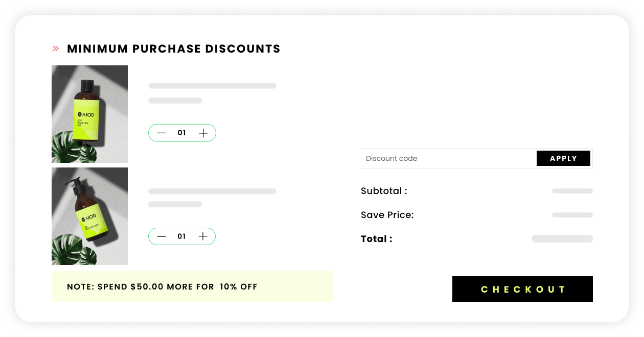
Task: Click the second product's title placeholder
Action: click(212, 191)
